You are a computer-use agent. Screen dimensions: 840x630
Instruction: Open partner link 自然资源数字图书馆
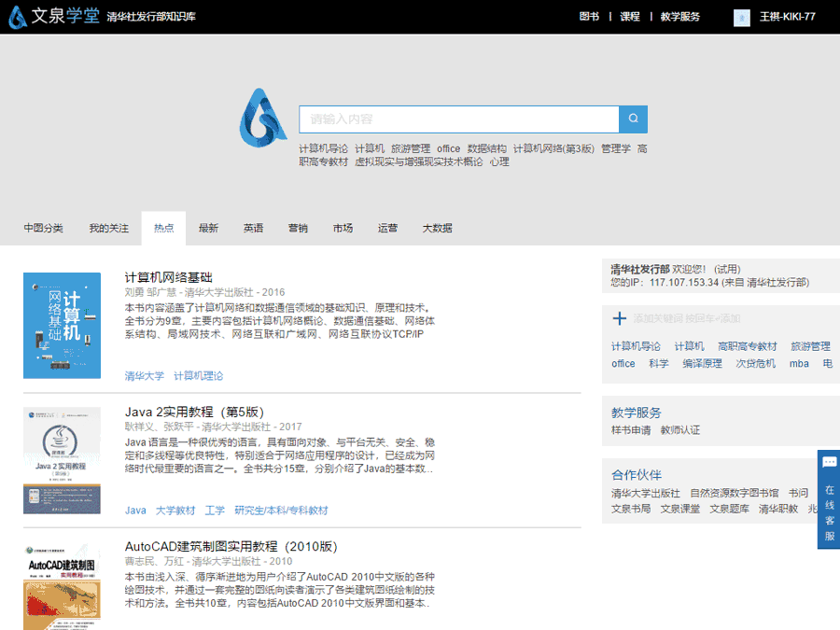(735, 494)
